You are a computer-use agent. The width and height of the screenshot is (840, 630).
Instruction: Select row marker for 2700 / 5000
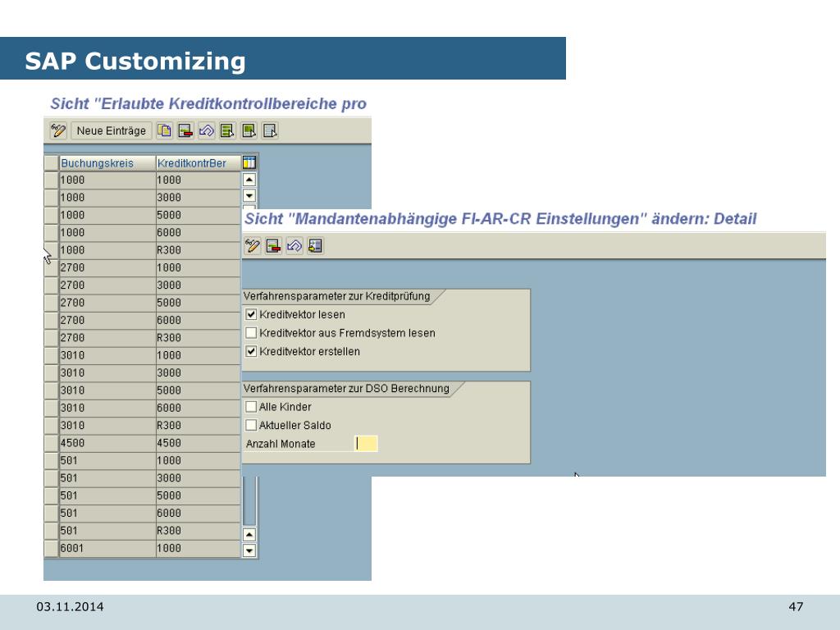point(52,303)
